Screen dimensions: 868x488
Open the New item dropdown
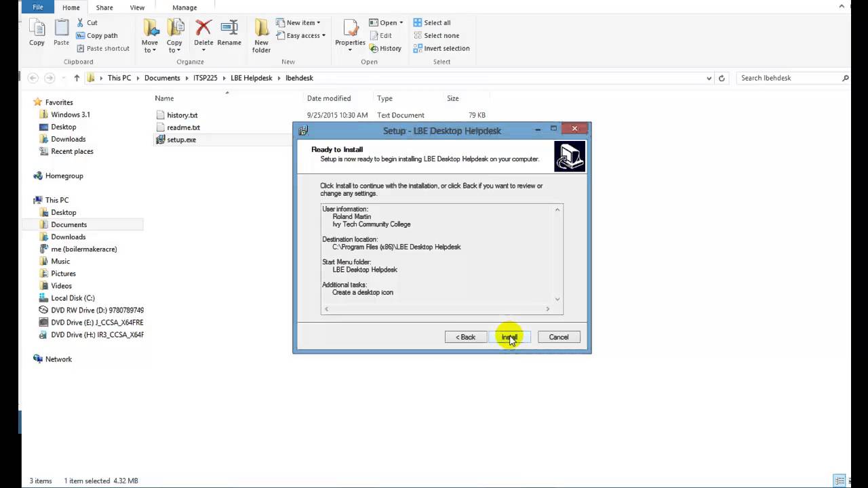[x=298, y=22]
